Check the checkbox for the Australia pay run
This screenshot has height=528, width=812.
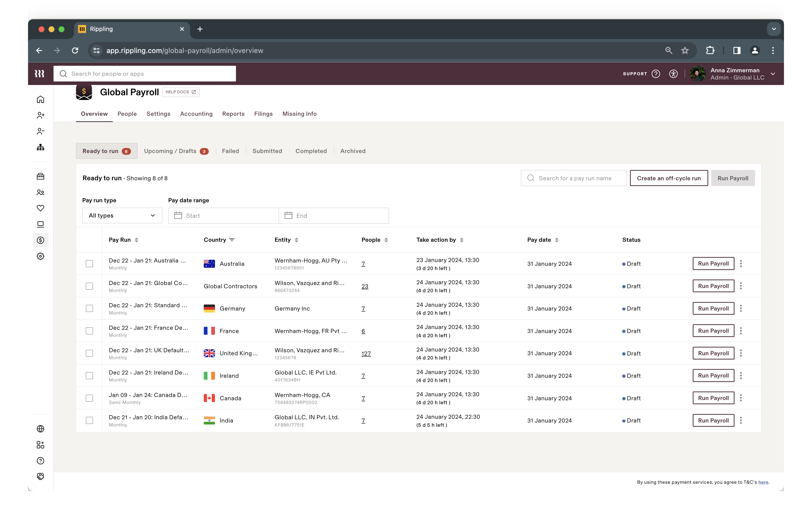[90, 263]
